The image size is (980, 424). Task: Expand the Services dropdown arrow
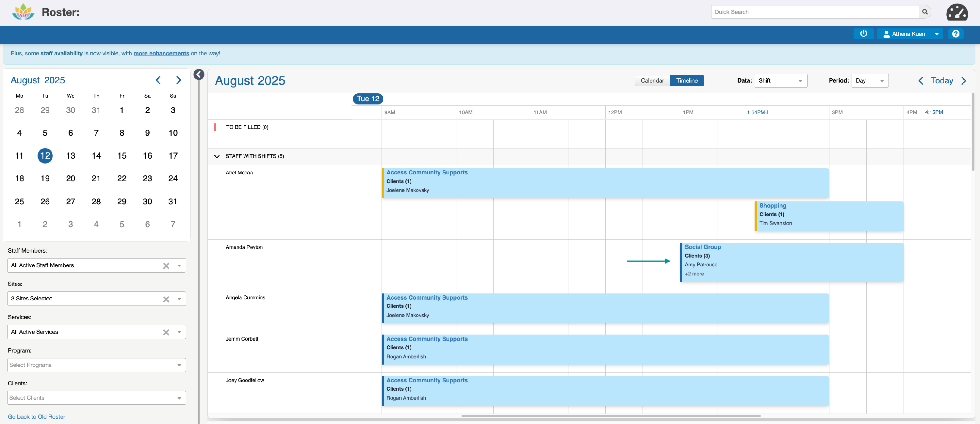179,332
